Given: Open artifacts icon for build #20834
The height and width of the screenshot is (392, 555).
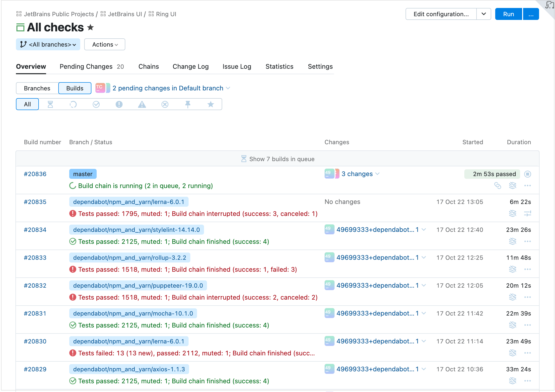Looking at the screenshot, I should 512,241.
